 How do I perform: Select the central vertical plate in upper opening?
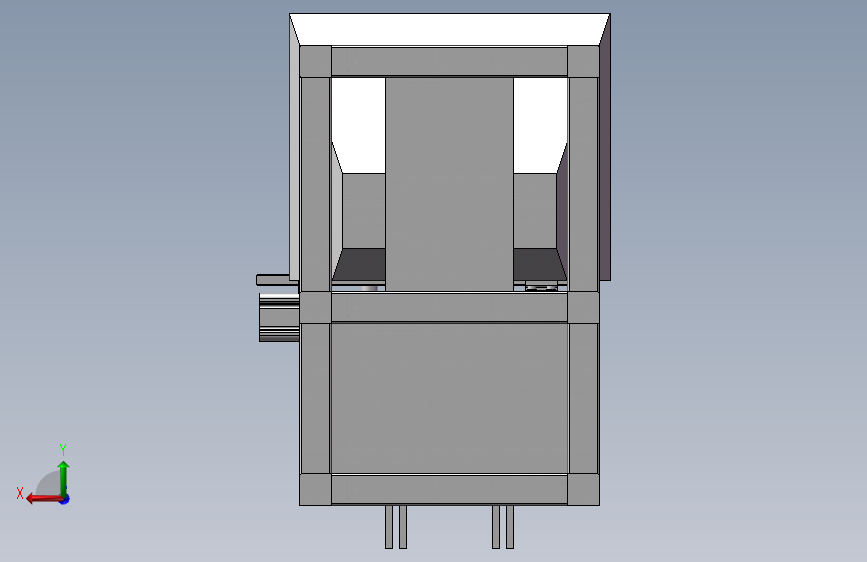coord(450,184)
